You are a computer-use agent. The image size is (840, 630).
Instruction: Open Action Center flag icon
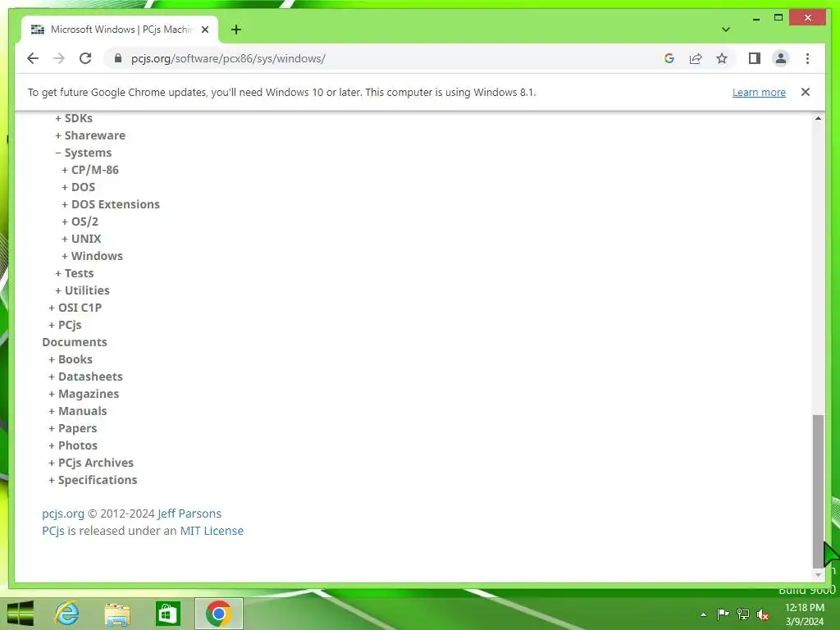(x=723, y=614)
